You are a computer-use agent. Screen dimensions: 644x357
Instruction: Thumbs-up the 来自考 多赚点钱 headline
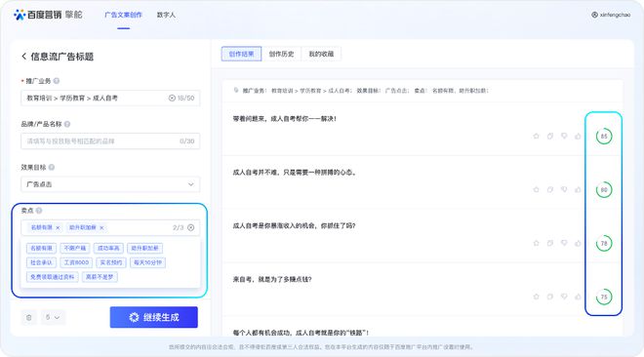578,297
